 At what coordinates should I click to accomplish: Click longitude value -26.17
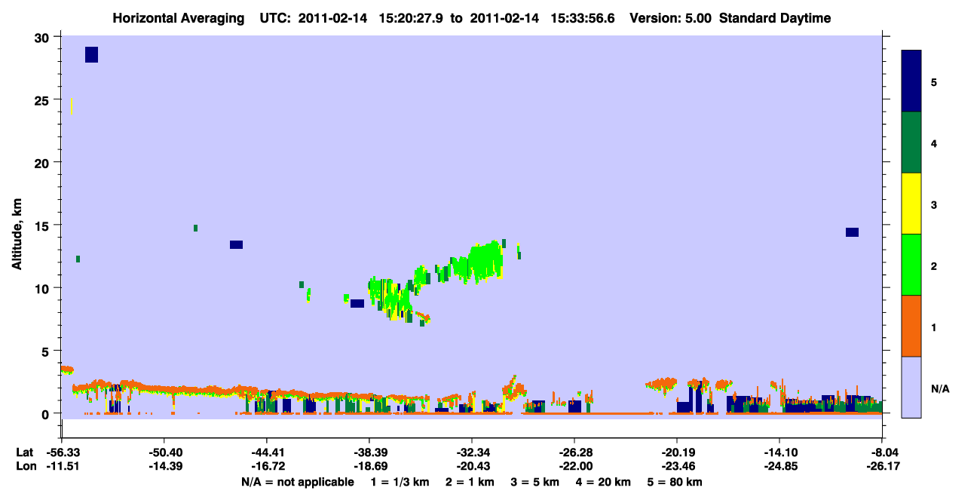[x=882, y=466]
